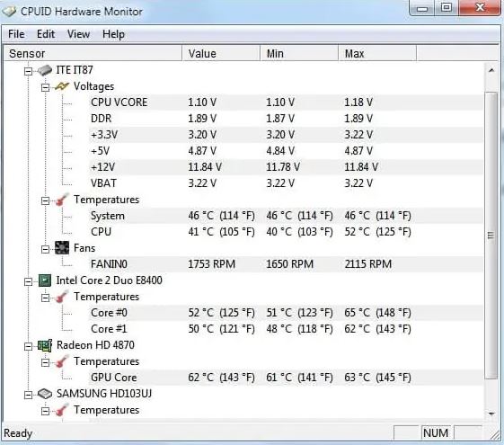Select the Intel Core 2 Duo E8400 label
The width and height of the screenshot is (504, 445).
(x=109, y=280)
